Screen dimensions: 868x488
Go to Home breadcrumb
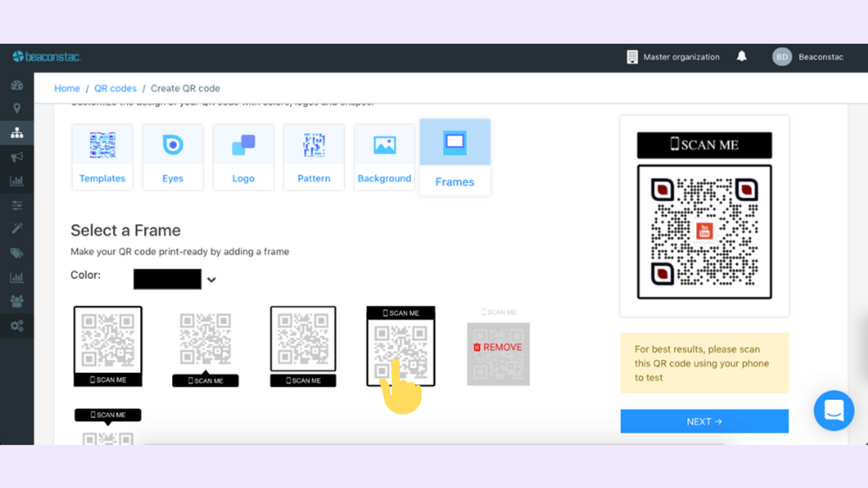67,88
